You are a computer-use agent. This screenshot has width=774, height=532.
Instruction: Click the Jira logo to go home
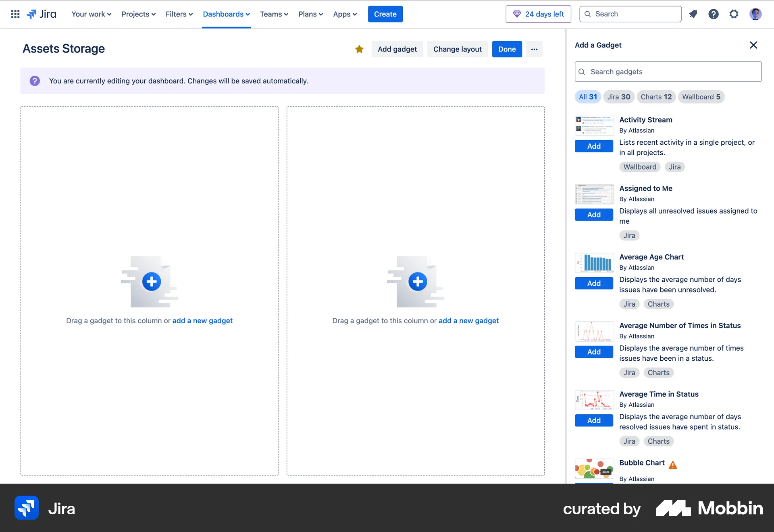click(41, 14)
